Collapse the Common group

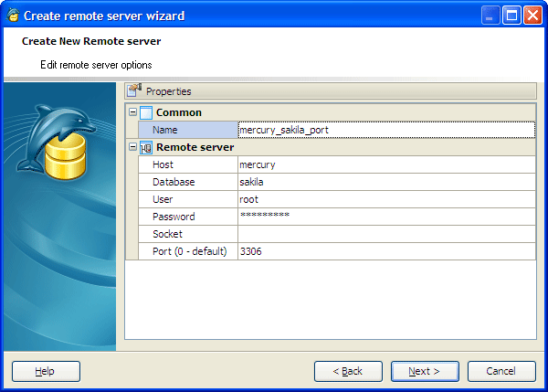click(132, 111)
